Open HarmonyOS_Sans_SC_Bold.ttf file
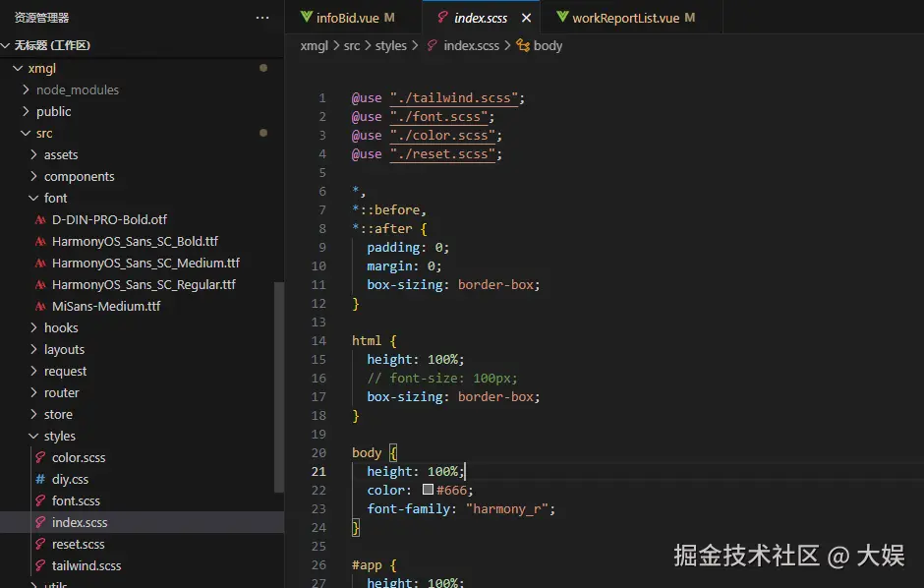This screenshot has height=588, width=924. 137,242
